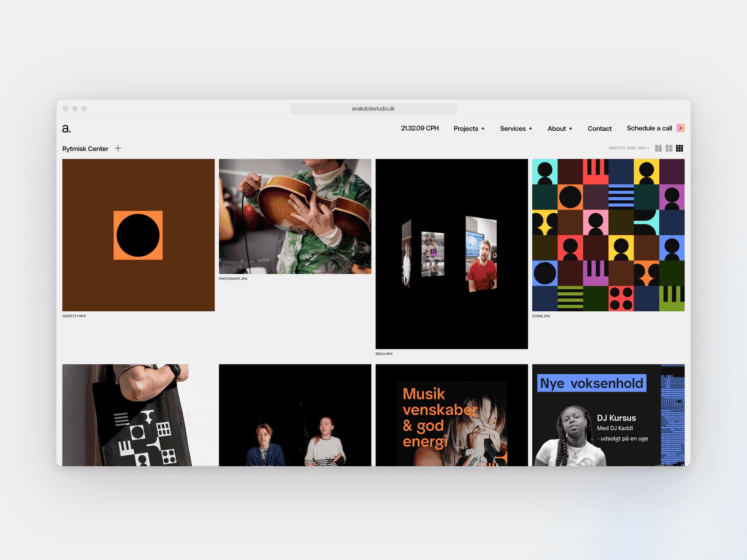This screenshot has height=560, width=747.
Task: Expand the Services menu
Action: (516, 129)
